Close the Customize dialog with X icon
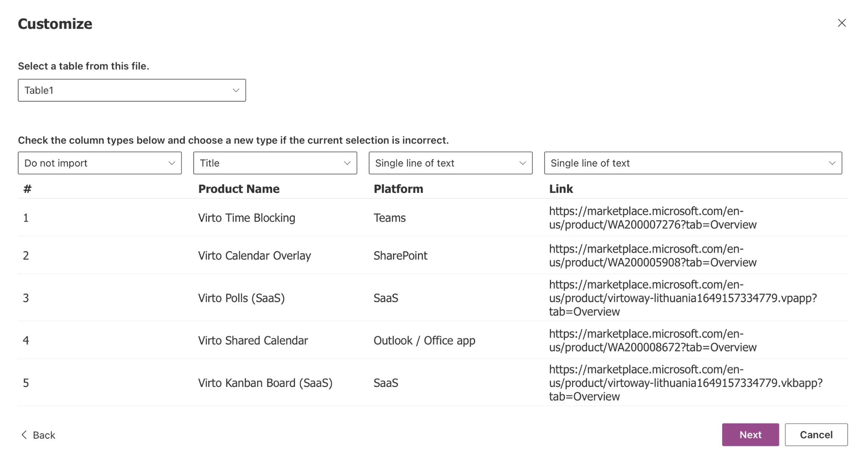The height and width of the screenshot is (470, 868). 842,23
